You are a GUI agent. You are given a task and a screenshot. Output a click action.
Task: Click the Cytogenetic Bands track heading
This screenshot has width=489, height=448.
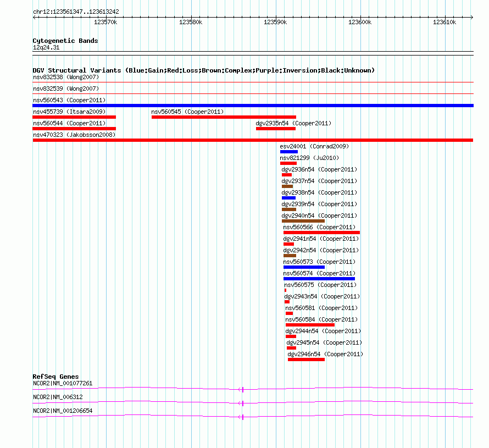click(x=65, y=41)
